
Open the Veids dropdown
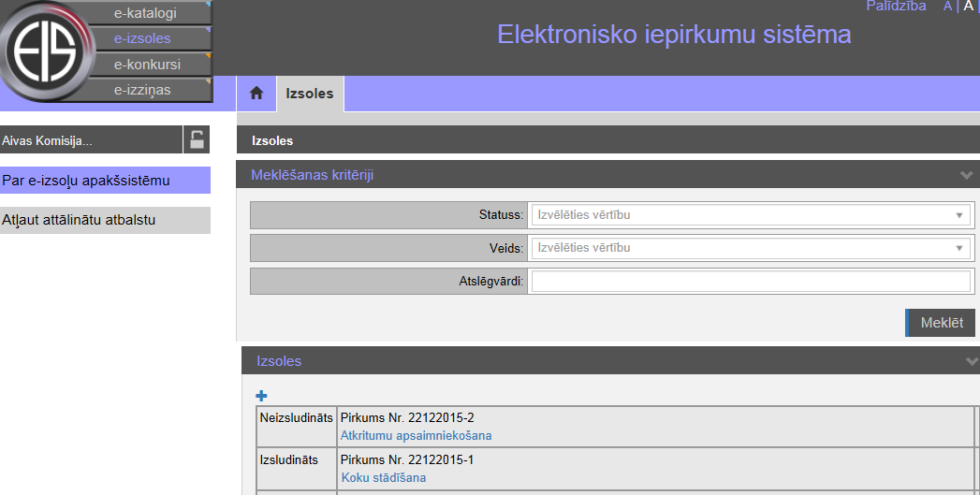[749, 248]
